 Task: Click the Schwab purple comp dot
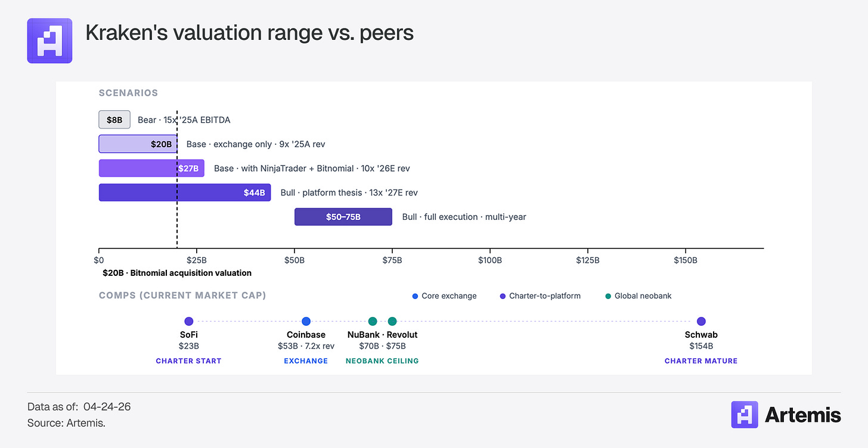[x=701, y=321]
